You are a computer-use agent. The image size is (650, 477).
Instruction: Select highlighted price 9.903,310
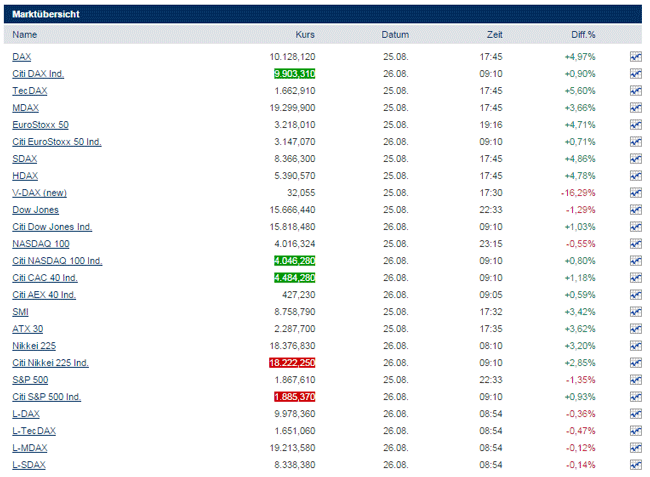tap(295, 74)
